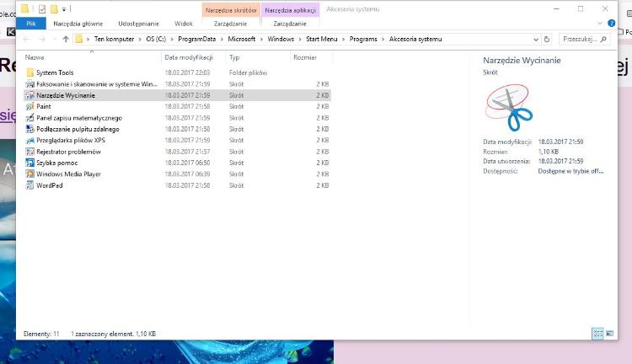Select the Przeglądarka plików XPS icon
This screenshot has height=364, width=632.
tap(30, 141)
